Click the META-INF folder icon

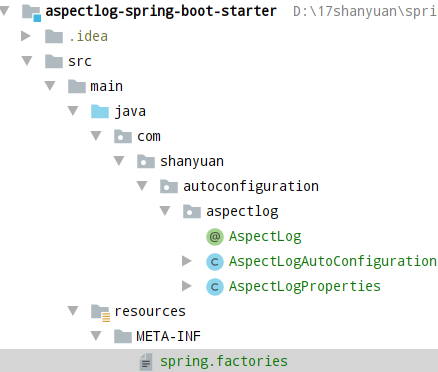pyautogui.click(x=123, y=337)
